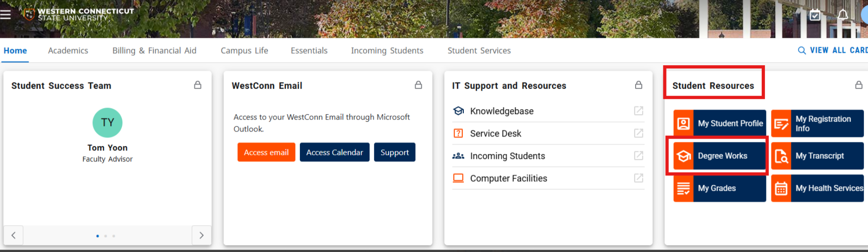Select first carousel pagination dot
Image resolution: width=868 pixels, height=252 pixels.
coord(97,236)
